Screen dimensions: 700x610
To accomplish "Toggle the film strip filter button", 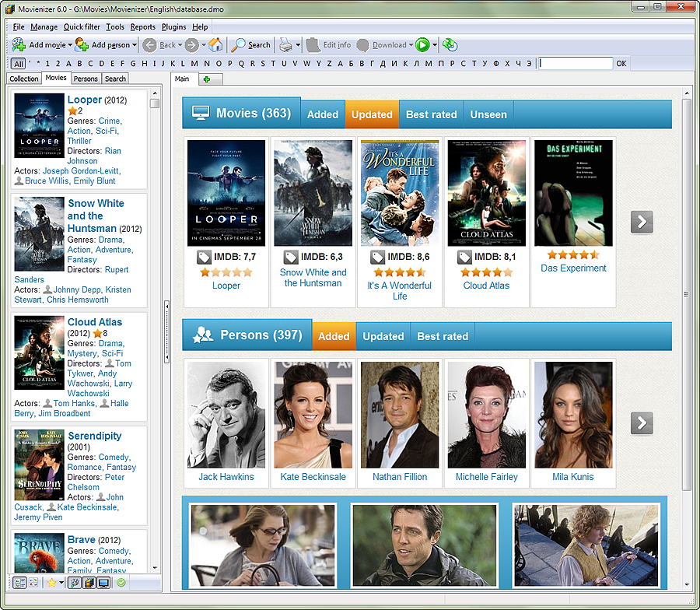I will [89, 582].
